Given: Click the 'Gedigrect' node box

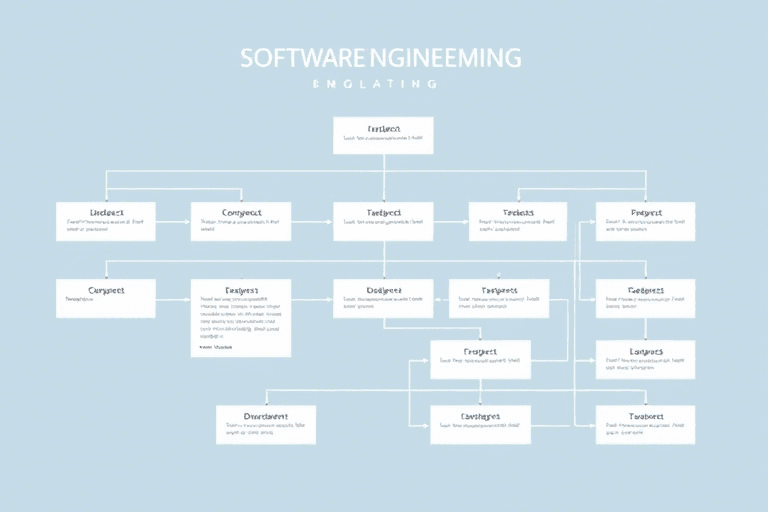Looking at the screenshot, I should pyautogui.click(x=645, y=298).
